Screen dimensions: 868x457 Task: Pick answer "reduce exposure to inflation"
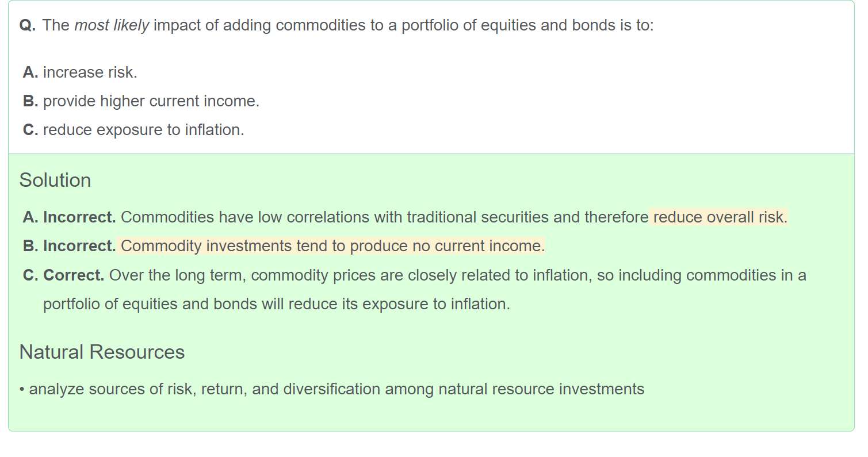pyautogui.click(x=143, y=130)
